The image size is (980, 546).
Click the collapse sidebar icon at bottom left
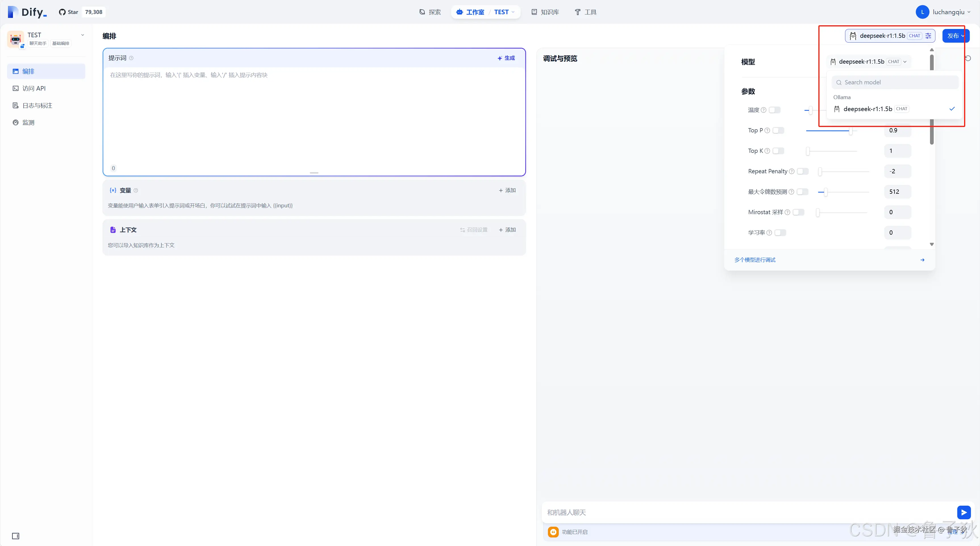coord(16,536)
